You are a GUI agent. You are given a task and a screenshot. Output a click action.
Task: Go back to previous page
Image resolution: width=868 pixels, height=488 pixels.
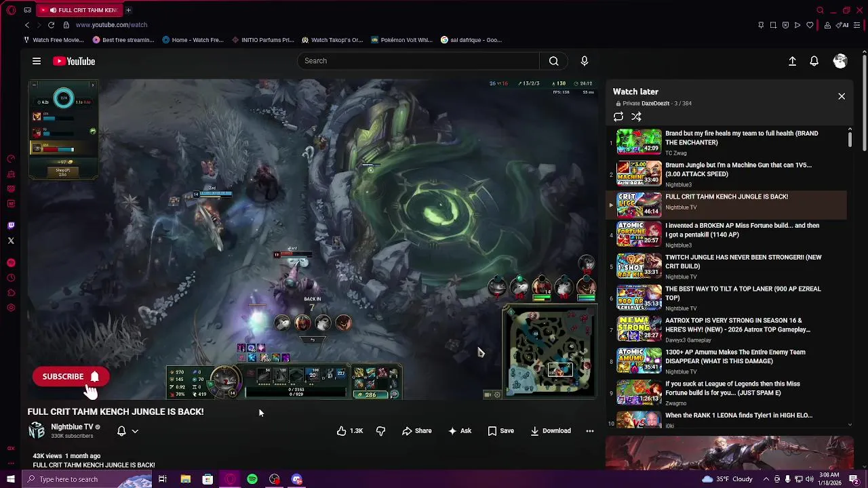(27, 25)
